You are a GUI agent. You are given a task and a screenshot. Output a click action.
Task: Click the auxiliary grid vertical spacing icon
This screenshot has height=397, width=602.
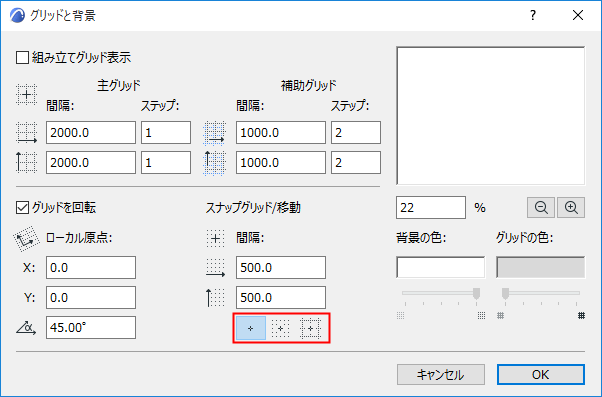click(214, 163)
